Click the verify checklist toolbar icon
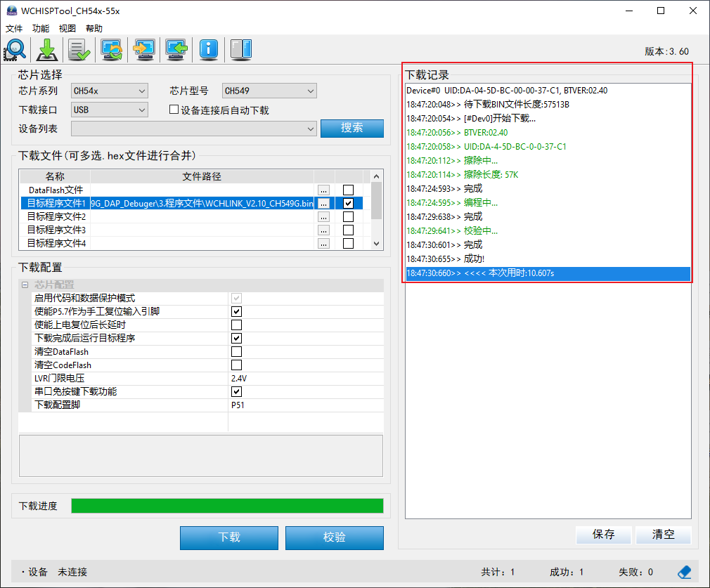Screen dimensions: 710x588 pyautogui.click(x=79, y=49)
